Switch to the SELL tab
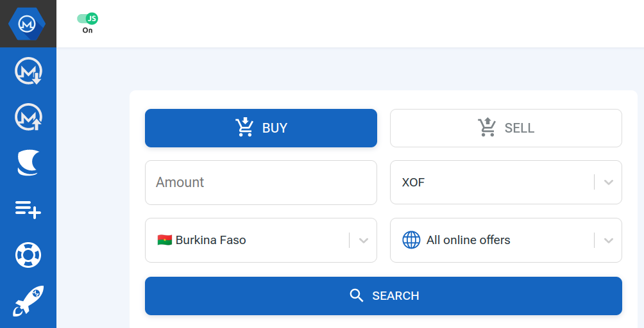This screenshot has width=644, height=328. [506, 128]
